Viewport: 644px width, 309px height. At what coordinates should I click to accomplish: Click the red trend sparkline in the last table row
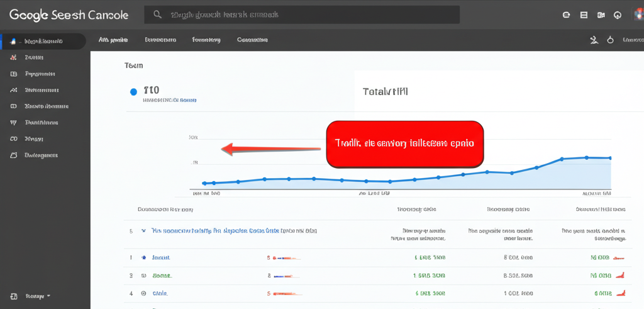pyautogui.click(x=622, y=293)
